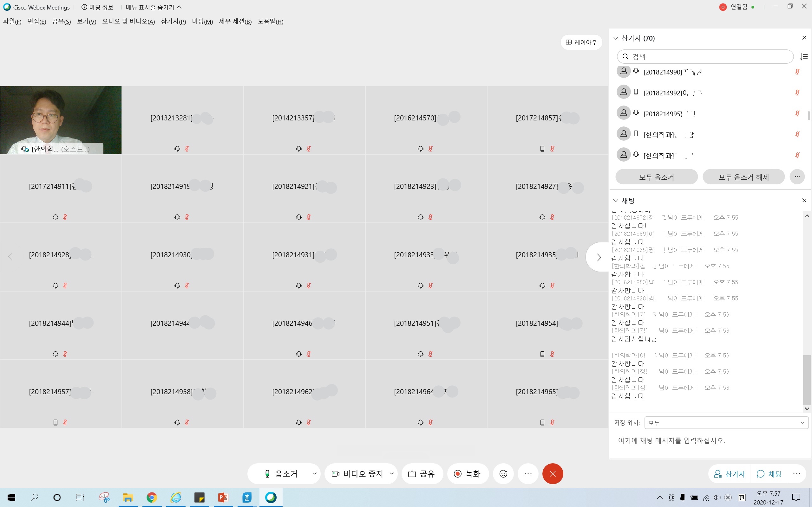
Task: Open the 참가자(P) menu
Action: 173,22
